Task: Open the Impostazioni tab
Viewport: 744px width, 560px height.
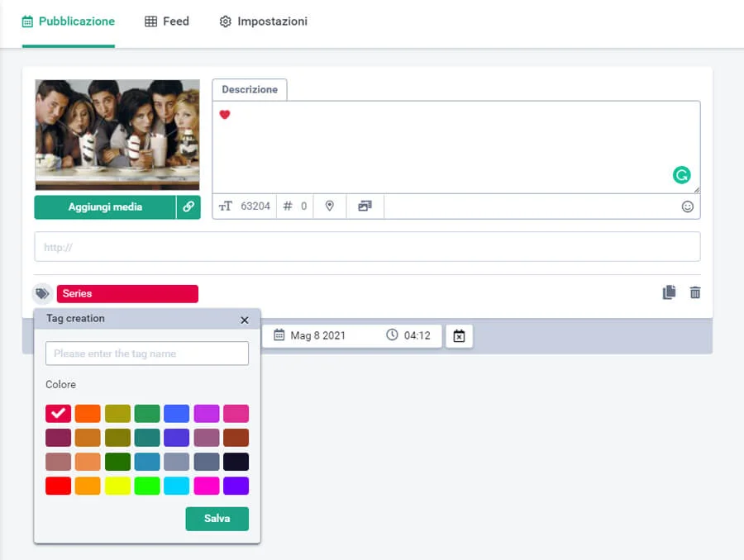Action: coord(263,21)
